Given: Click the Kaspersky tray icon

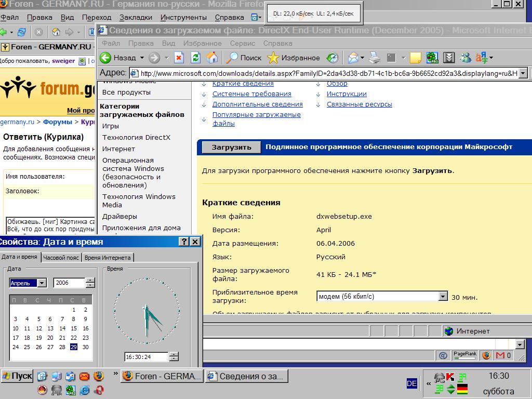Looking at the screenshot, I should (450, 376).
